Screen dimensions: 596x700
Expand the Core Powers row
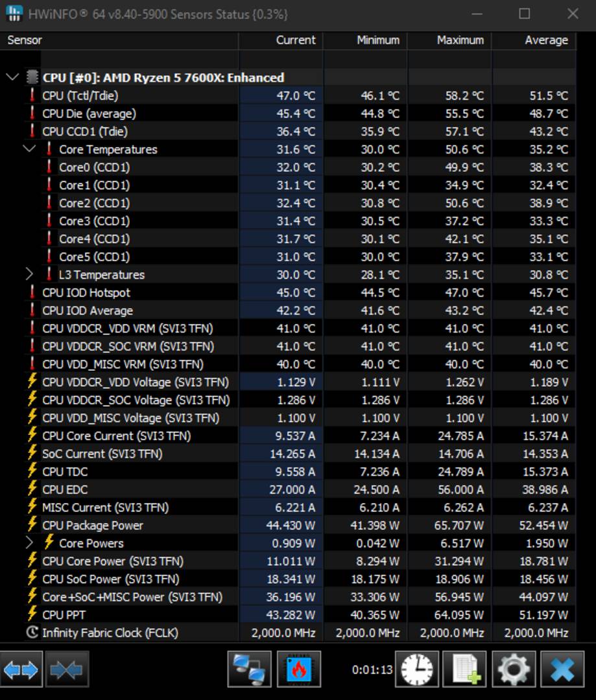point(29,542)
